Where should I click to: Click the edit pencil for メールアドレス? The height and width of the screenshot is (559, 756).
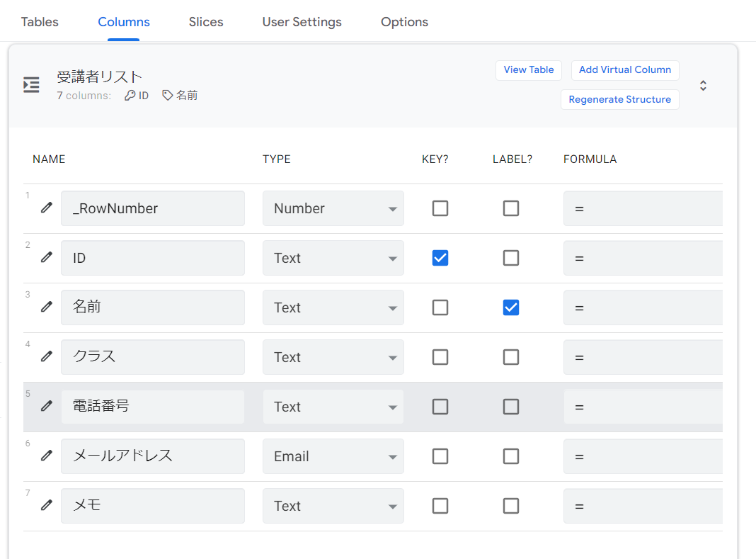pos(47,456)
